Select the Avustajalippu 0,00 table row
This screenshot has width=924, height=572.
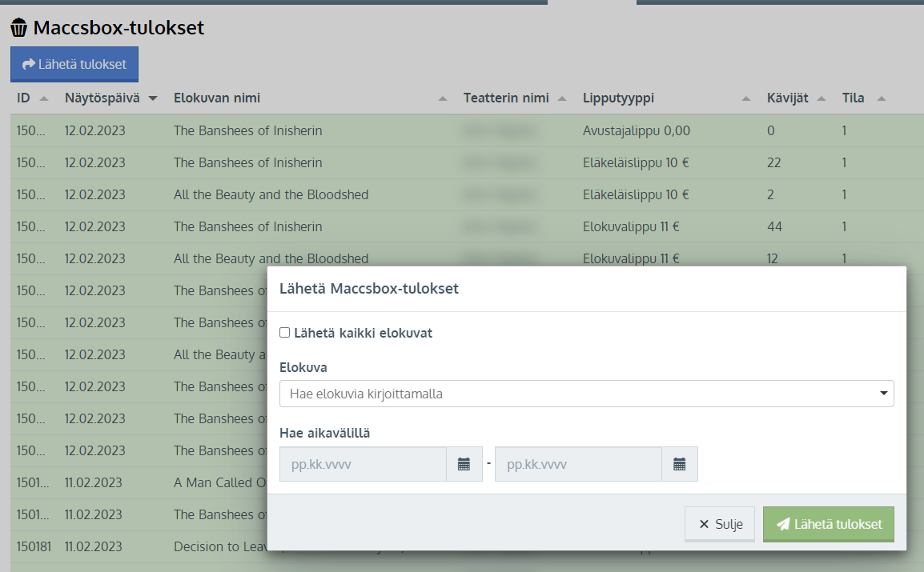(320, 130)
